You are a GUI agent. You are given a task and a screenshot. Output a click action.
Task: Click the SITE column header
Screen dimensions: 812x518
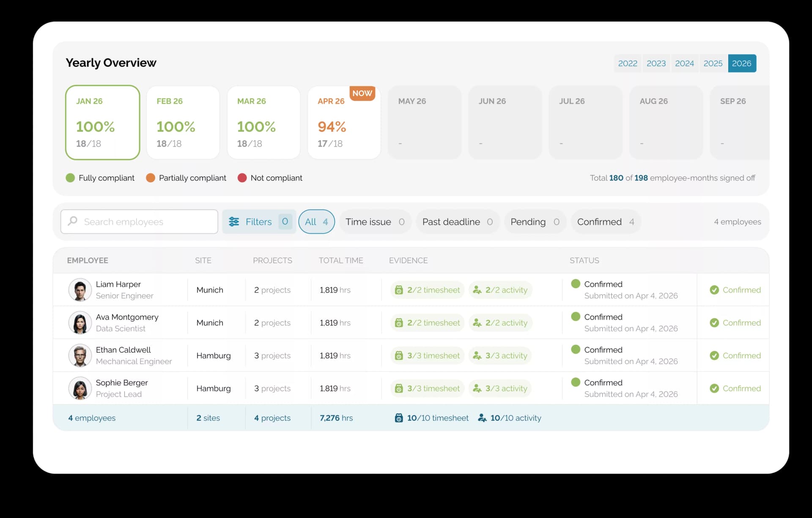[203, 261]
